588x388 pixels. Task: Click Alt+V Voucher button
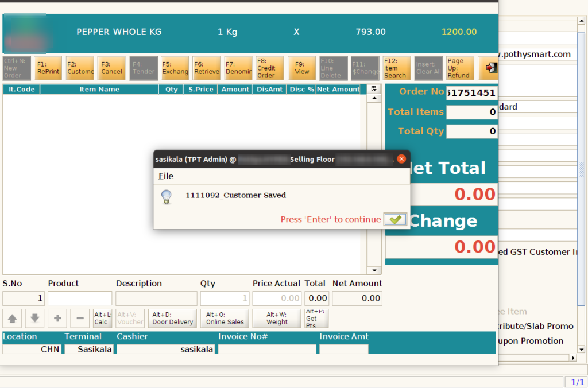[x=130, y=319]
